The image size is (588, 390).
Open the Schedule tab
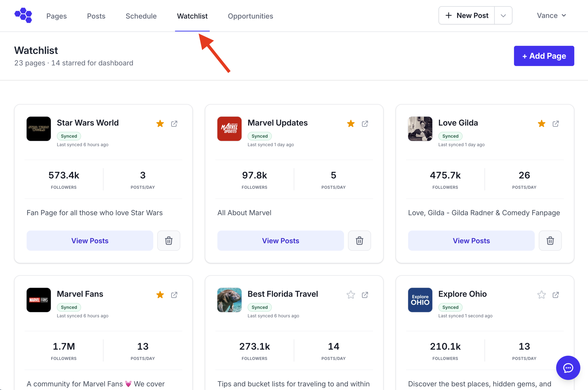coord(141,16)
